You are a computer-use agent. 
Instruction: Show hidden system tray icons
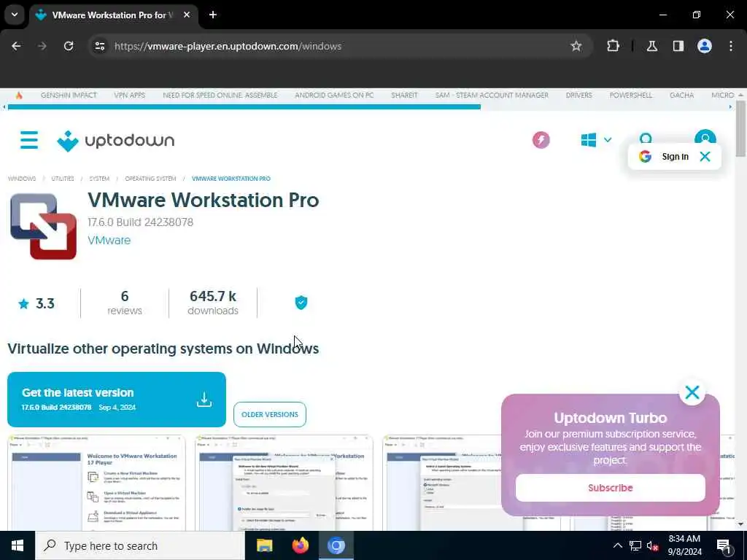point(617,545)
